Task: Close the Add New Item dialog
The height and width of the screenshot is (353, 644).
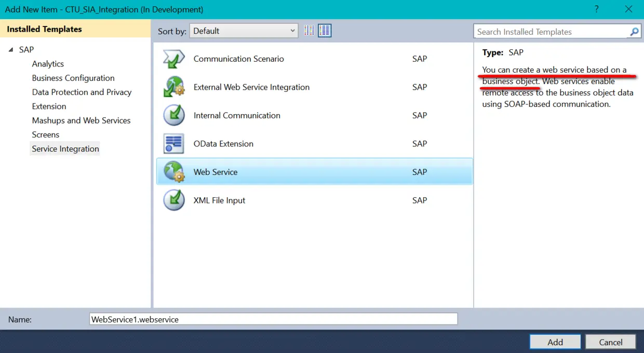Action: [629, 9]
